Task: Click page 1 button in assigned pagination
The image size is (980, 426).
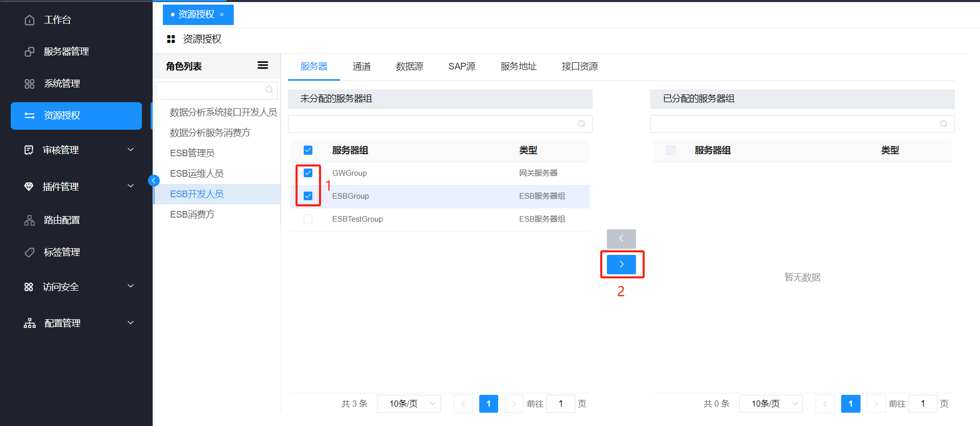Action: [850, 404]
